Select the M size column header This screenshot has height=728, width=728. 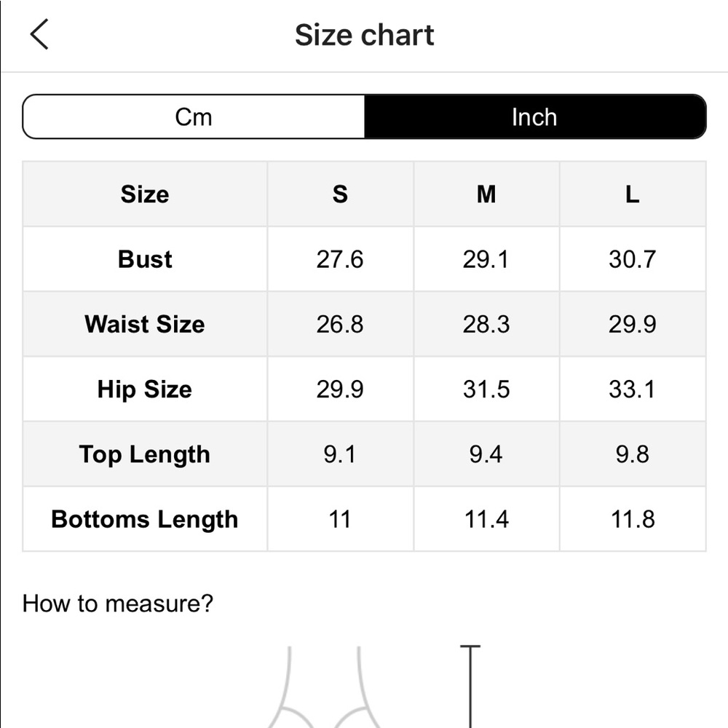(486, 194)
